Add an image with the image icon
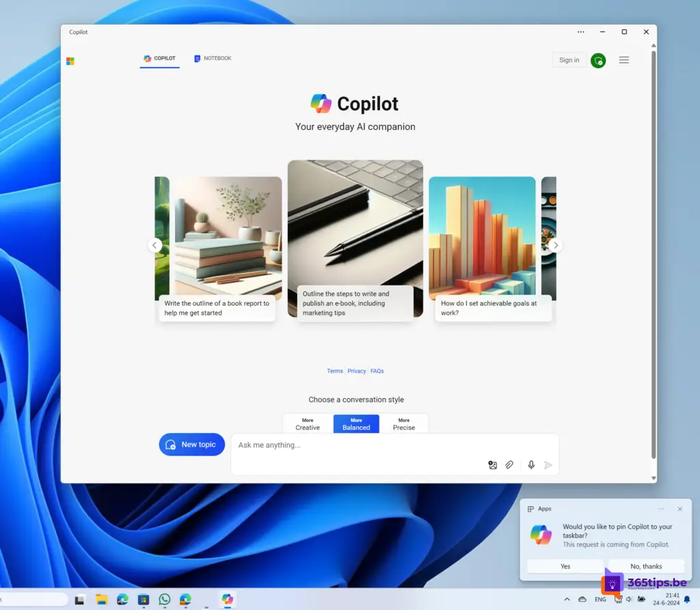This screenshot has width=700, height=610. 492,465
